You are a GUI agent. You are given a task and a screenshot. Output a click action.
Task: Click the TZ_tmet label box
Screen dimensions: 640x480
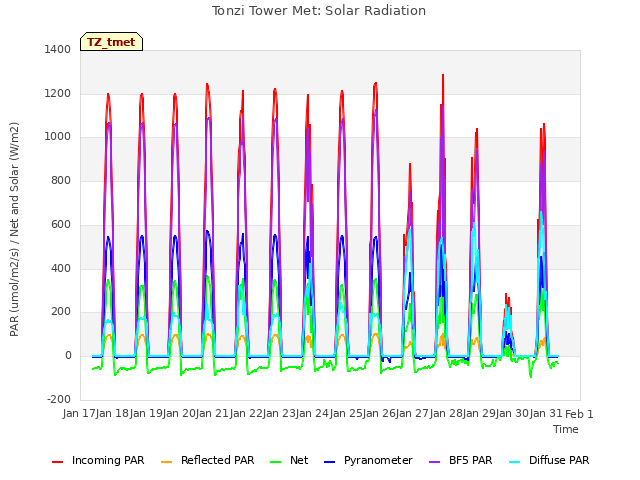[x=111, y=42]
